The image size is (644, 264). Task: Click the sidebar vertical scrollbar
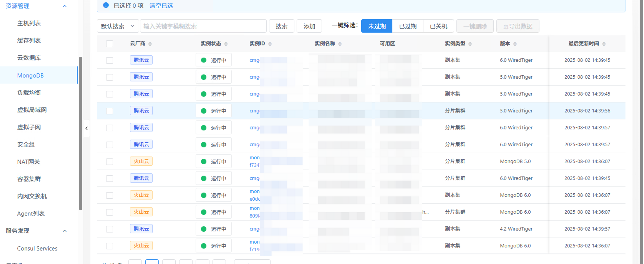click(80, 134)
